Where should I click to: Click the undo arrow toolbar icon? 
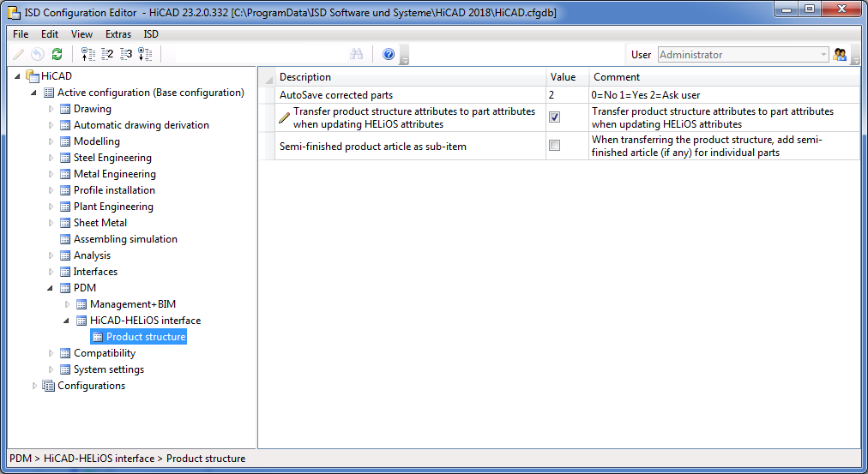click(x=37, y=54)
